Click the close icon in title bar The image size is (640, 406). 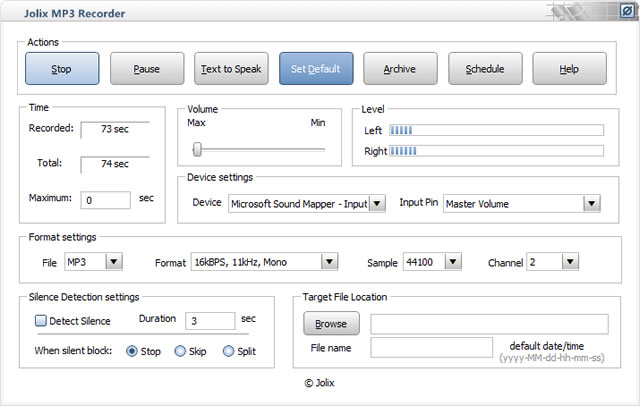pos(627,11)
